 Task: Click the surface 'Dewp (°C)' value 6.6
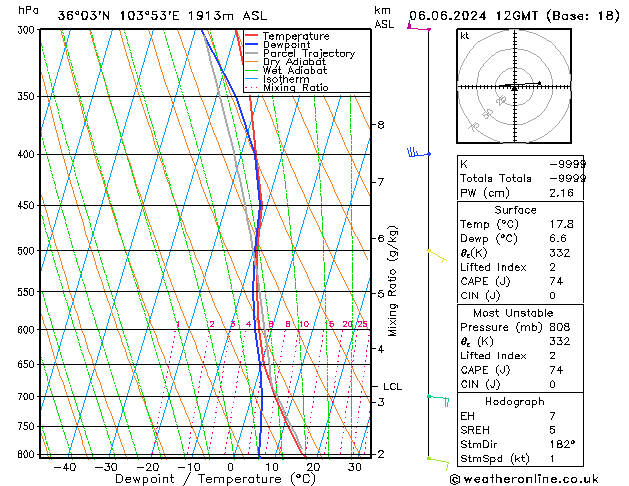[x=558, y=239]
